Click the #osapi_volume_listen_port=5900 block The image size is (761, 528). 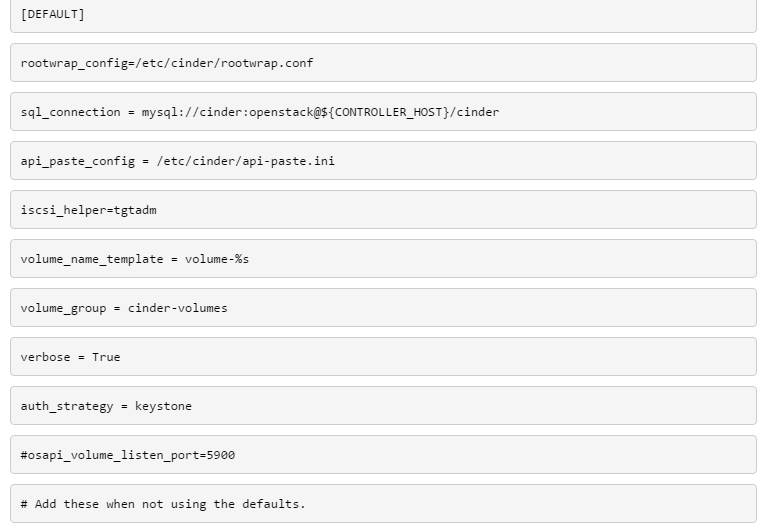tap(383, 455)
